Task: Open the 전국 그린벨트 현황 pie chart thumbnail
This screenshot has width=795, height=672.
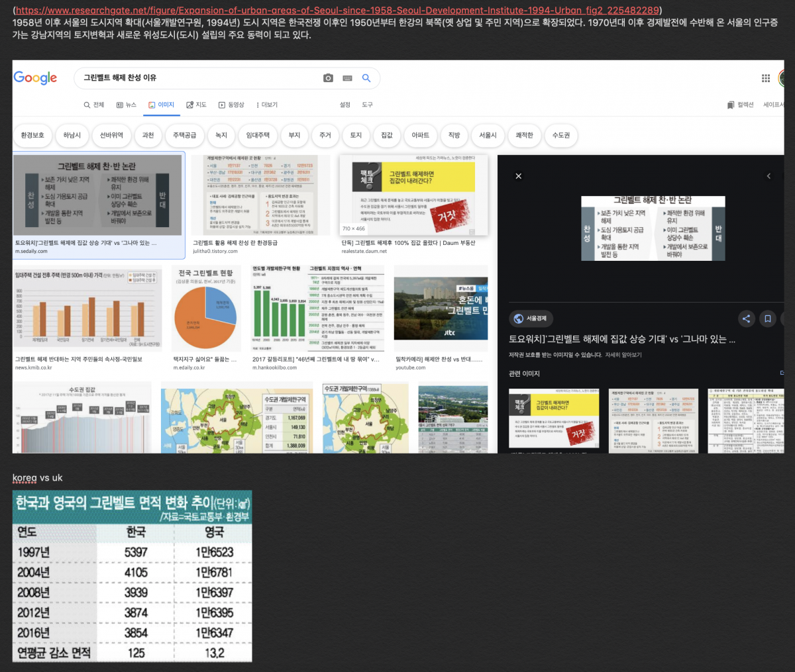Action: click(x=206, y=309)
